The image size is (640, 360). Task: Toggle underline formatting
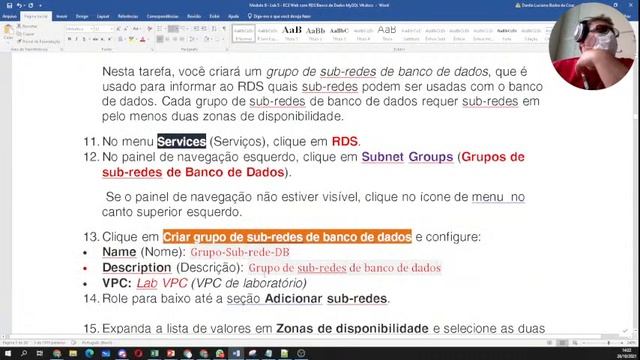[x=84, y=39]
